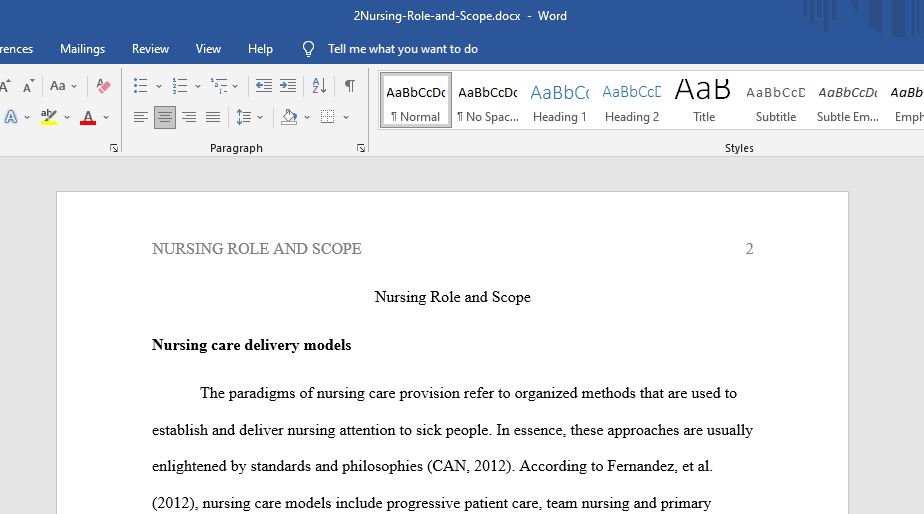Apply the Heading 1 style
This screenshot has height=514, width=924.
tap(560, 100)
